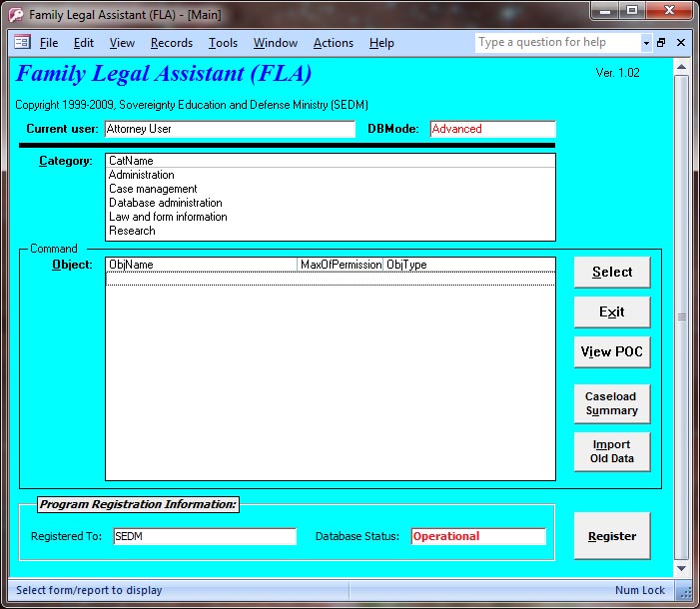
Task: Click the 'Type a question for help' box
Action: [558, 42]
